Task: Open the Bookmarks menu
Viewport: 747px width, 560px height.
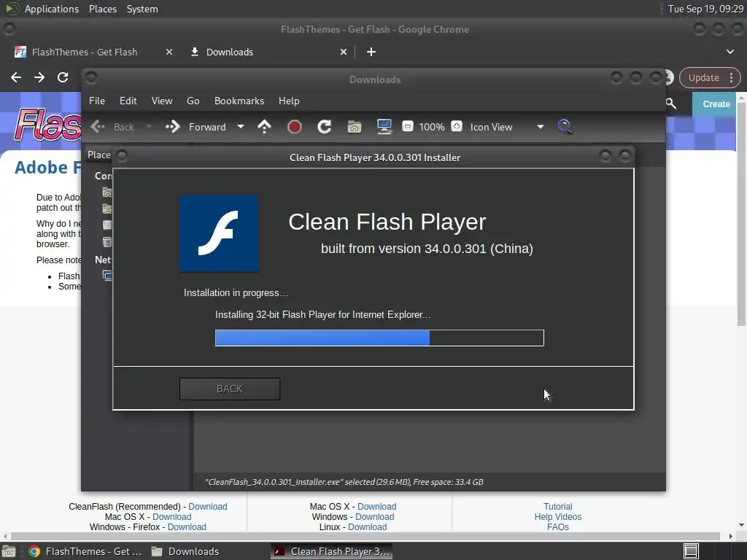Action: (239, 101)
